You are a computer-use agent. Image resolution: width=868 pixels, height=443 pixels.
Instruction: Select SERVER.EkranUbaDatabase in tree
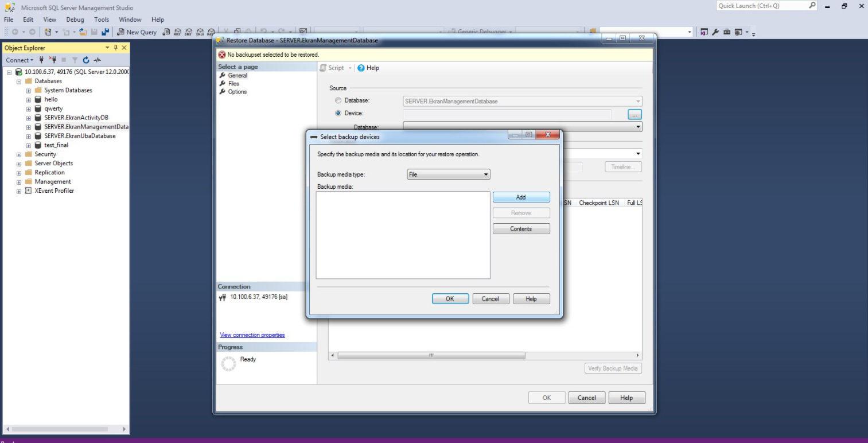tap(80, 136)
